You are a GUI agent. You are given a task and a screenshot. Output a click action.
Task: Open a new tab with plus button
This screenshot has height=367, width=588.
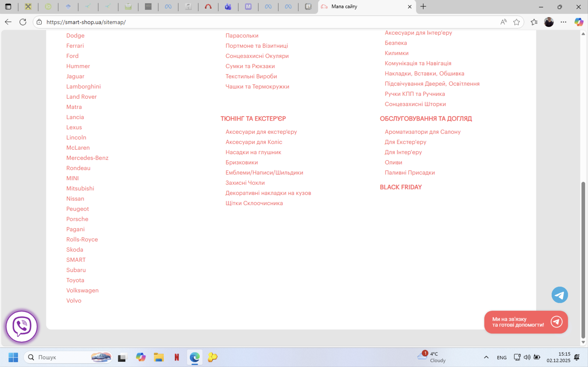point(423,7)
